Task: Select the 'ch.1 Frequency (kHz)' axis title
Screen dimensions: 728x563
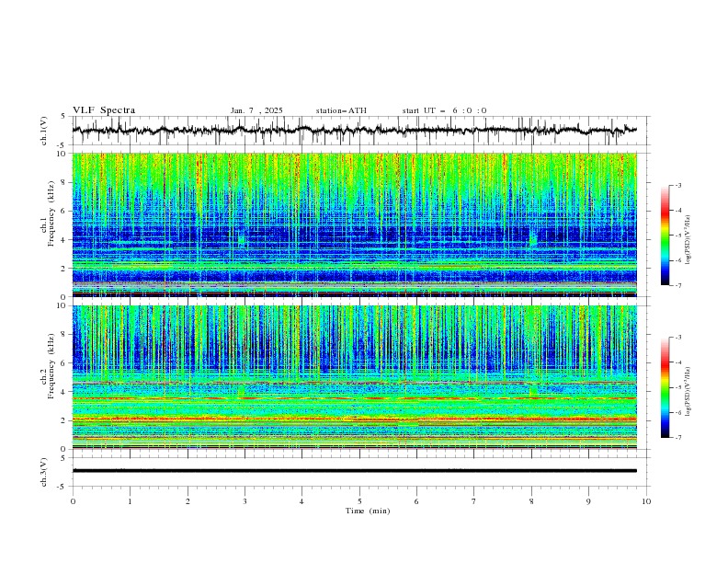Action: pyautogui.click(x=48, y=213)
